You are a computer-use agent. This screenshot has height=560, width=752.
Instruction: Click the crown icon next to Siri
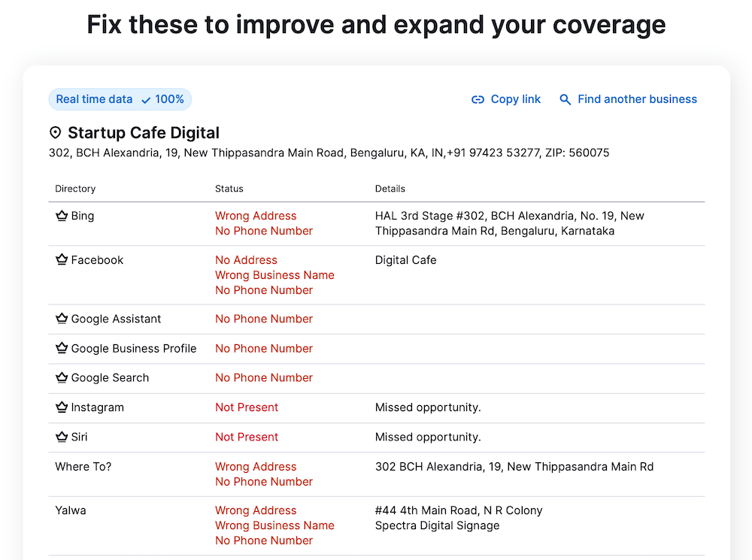coord(62,437)
